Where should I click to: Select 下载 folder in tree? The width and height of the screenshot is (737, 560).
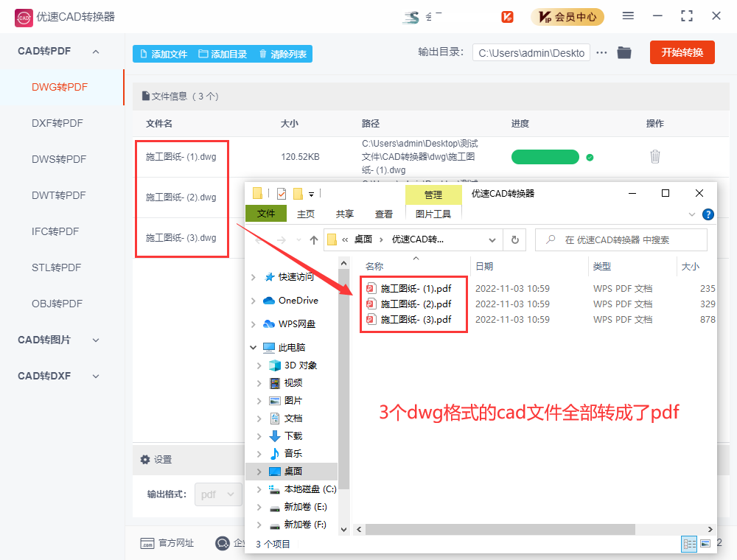pos(286,436)
